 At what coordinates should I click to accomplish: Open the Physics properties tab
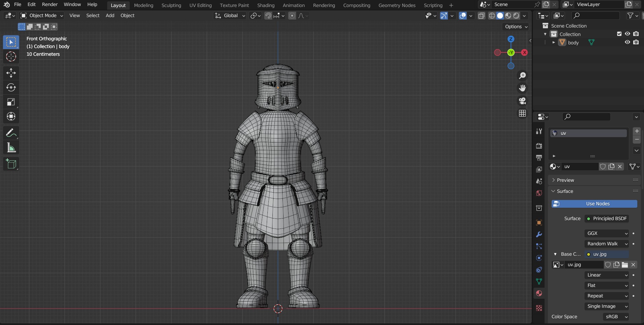[539, 258]
